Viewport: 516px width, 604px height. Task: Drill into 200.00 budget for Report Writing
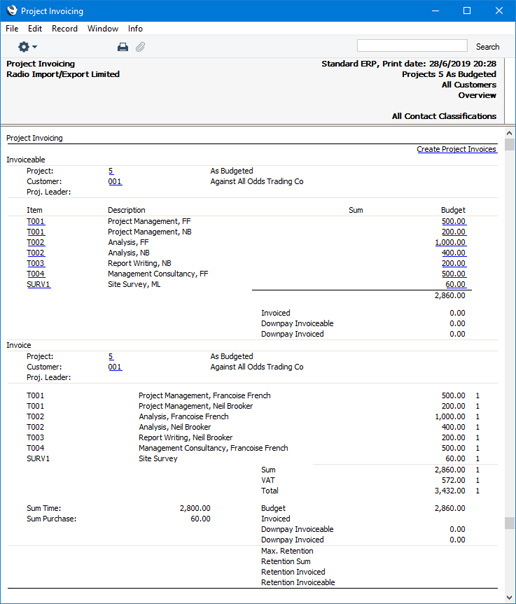click(454, 263)
